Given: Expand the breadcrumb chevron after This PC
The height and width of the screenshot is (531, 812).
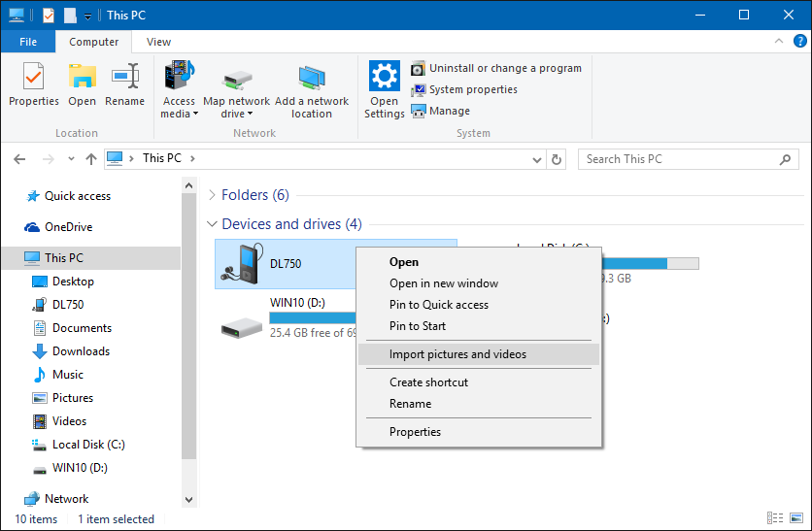Looking at the screenshot, I should (192, 158).
